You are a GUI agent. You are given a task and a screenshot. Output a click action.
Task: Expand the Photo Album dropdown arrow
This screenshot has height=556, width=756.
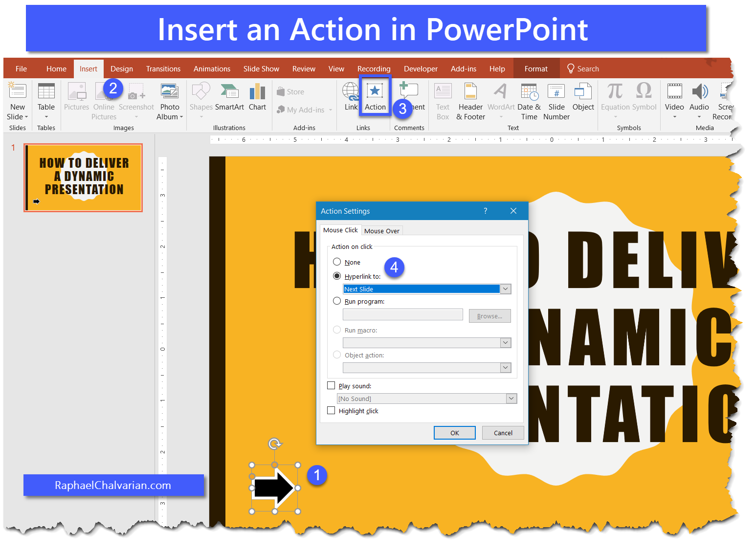(x=181, y=117)
